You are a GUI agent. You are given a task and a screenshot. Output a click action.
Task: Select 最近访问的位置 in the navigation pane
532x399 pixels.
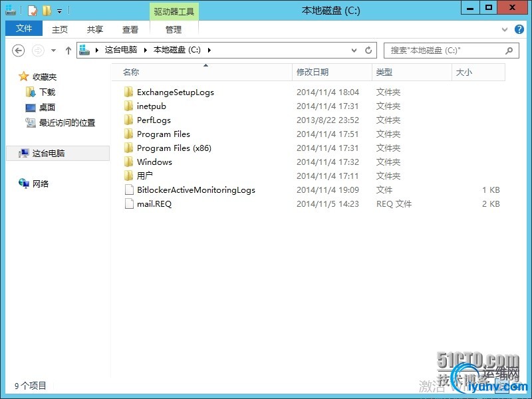[x=67, y=123]
